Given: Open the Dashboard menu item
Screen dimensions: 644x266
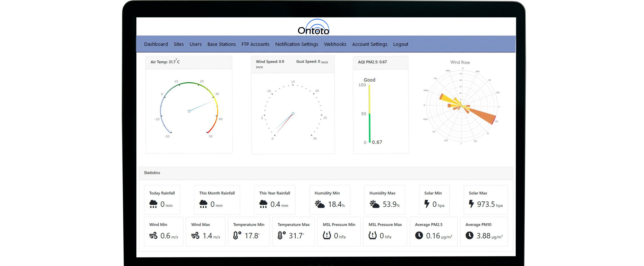Looking at the screenshot, I should [156, 44].
